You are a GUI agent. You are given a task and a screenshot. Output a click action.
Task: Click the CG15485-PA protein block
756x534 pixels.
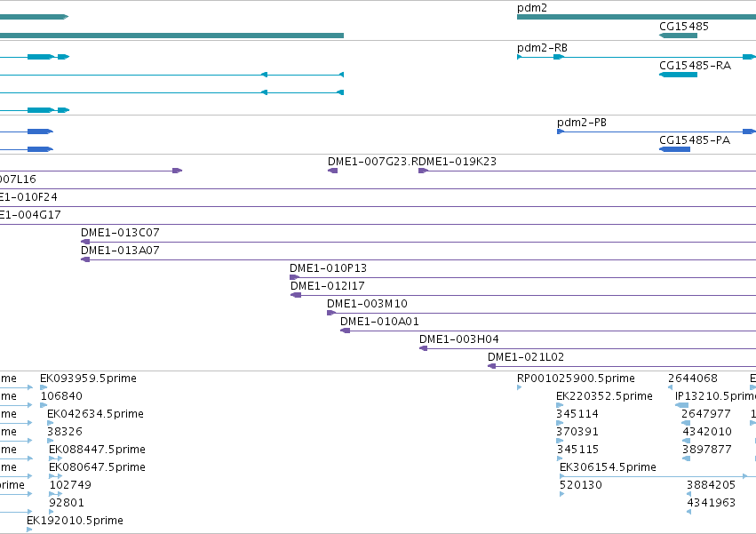(x=674, y=149)
